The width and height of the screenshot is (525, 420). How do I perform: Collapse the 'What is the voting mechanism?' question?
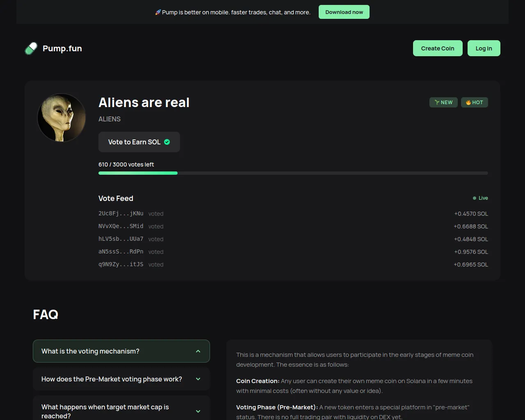(121, 351)
